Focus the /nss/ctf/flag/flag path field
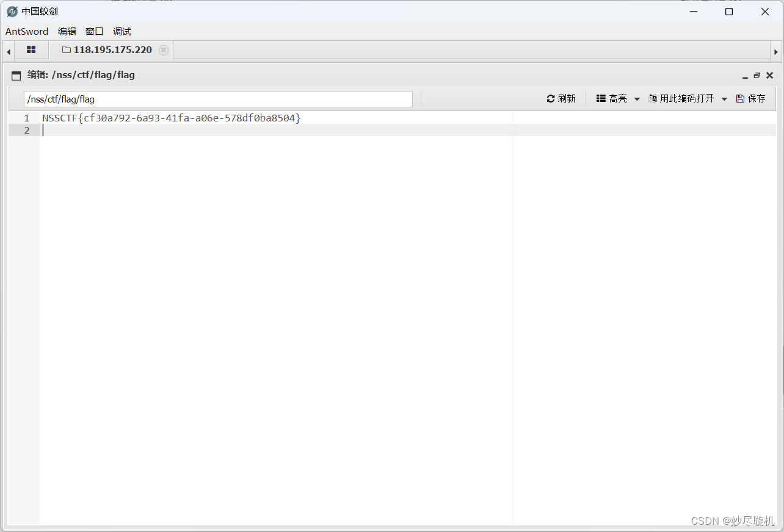The width and height of the screenshot is (784, 532). (x=218, y=99)
